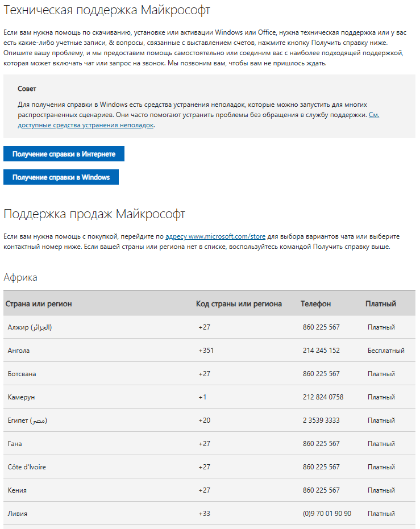Click the "Получение справки в Windows" button

61,177
